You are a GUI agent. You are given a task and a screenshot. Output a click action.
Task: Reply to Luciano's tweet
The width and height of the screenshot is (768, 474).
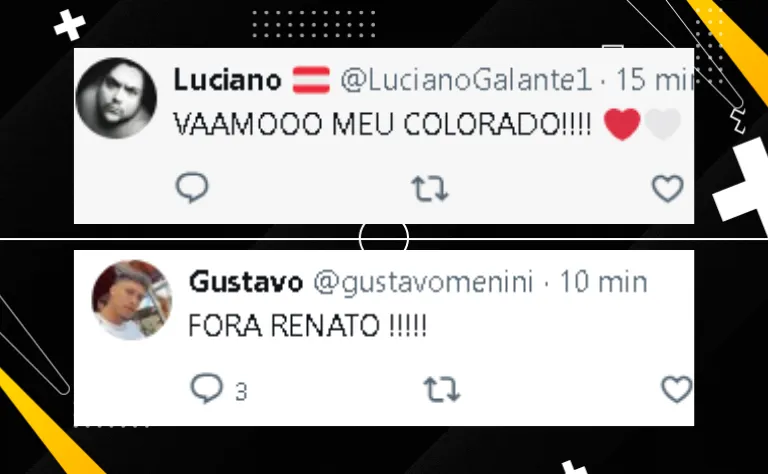pyautogui.click(x=192, y=187)
